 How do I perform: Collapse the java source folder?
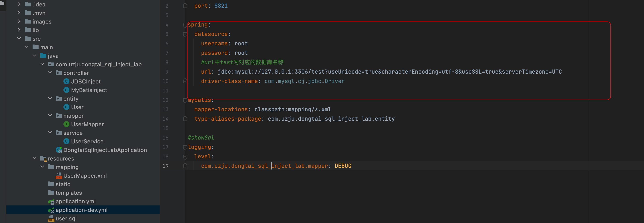click(x=34, y=55)
